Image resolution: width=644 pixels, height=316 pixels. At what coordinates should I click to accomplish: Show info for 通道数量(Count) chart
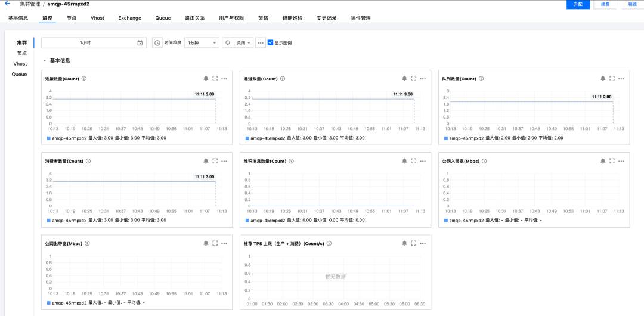coord(283,79)
